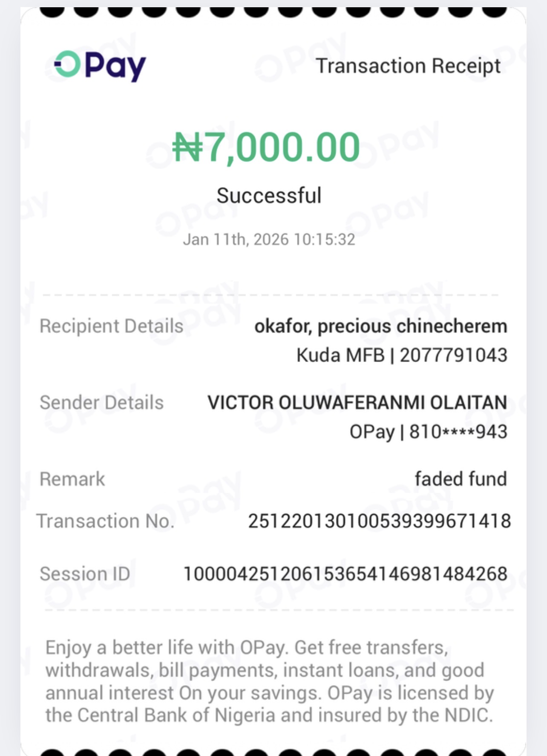Click the Transaction Receipt heading
Image resolution: width=547 pixels, height=756 pixels.
(x=408, y=66)
